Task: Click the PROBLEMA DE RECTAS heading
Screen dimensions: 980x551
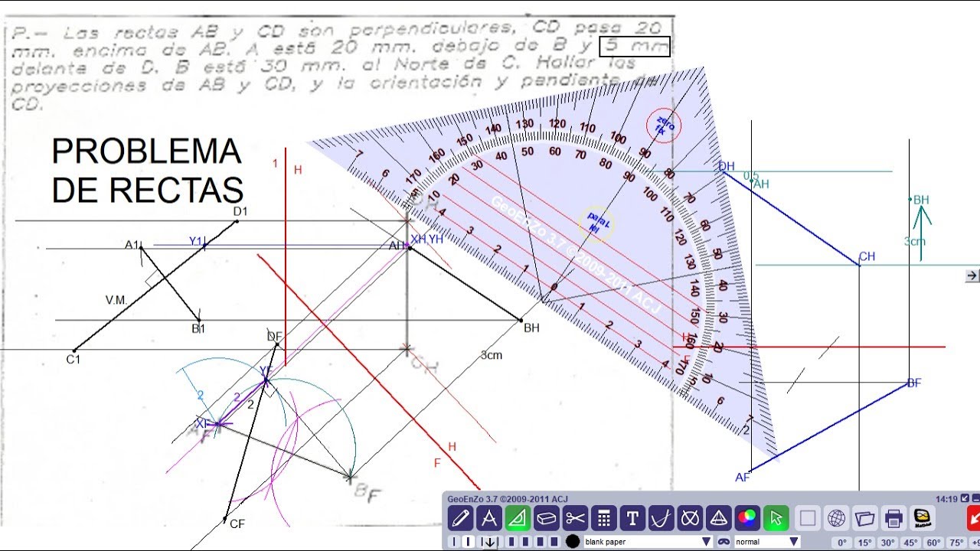Action: pyautogui.click(x=147, y=170)
